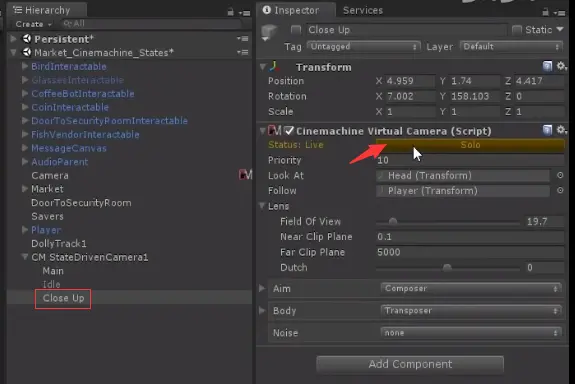Viewport: 575px width, 384px height.
Task: Open the Persistent scene options menu icon
Action: pos(242,39)
